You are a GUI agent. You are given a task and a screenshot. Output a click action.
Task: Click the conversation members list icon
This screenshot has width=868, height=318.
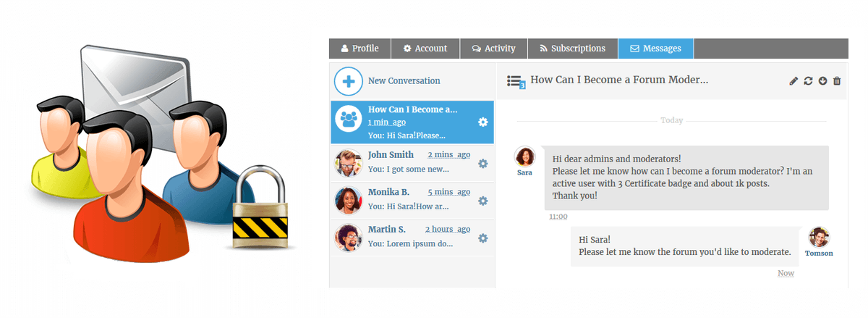point(516,81)
